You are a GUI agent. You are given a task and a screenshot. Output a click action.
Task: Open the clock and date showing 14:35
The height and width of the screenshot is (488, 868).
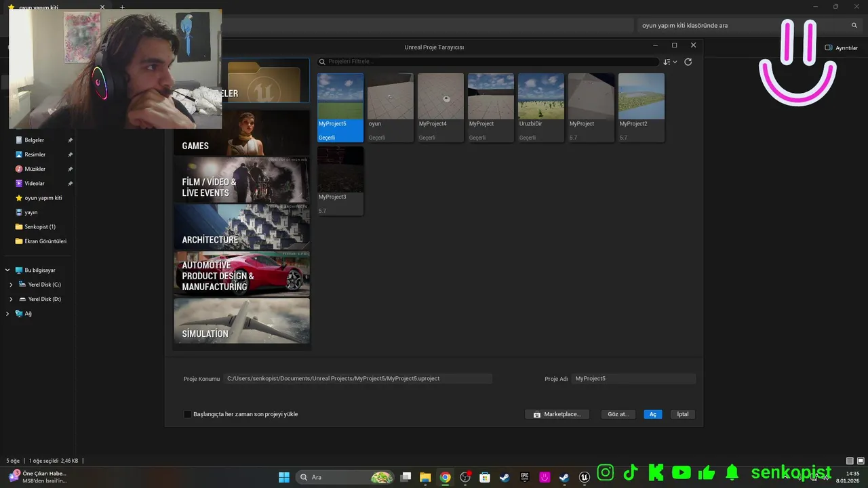[x=848, y=477]
